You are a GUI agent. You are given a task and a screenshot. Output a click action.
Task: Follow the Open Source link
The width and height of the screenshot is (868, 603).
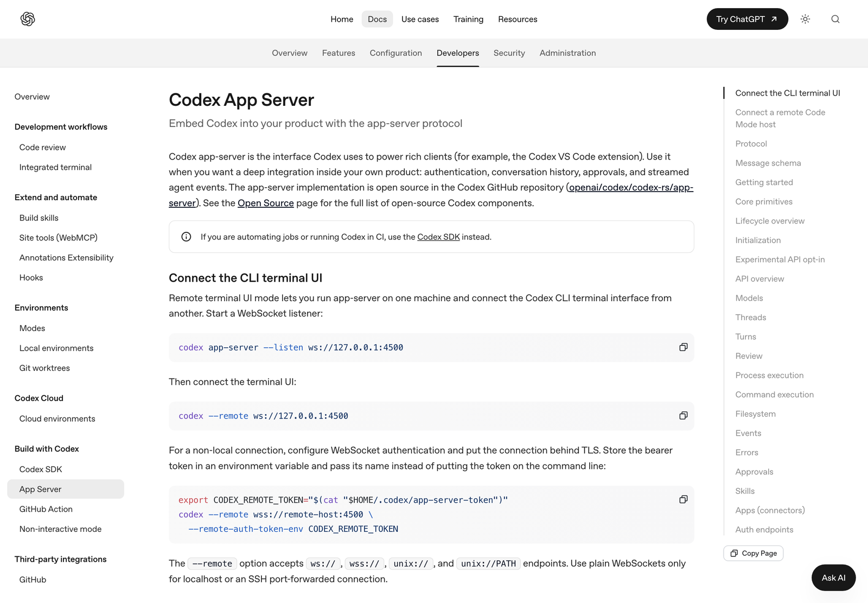266,203
